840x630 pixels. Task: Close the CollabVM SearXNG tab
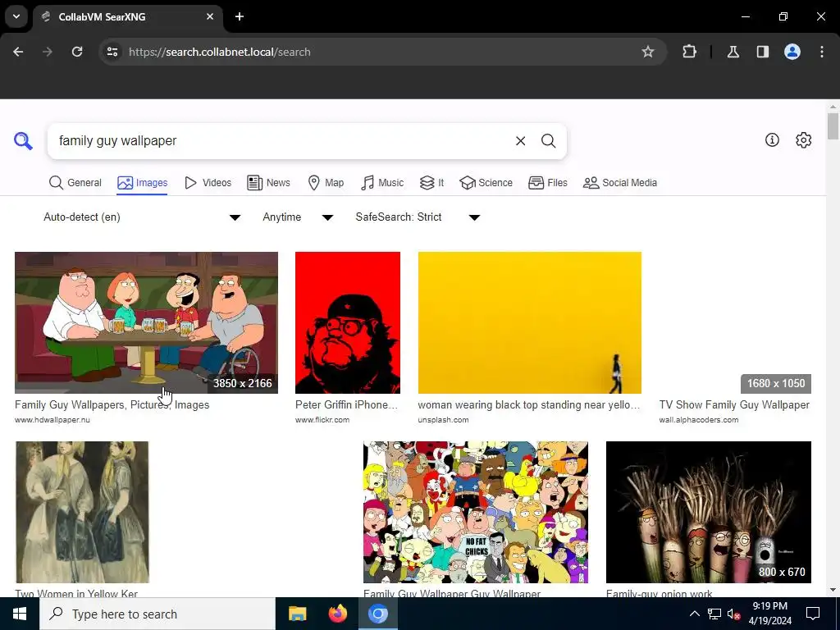tap(210, 16)
